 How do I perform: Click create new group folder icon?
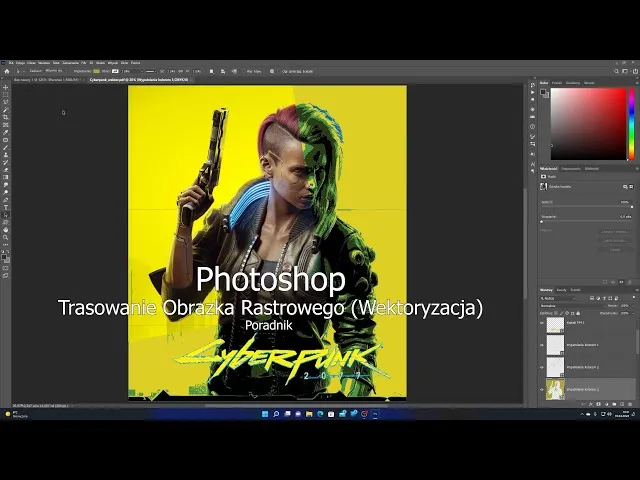click(x=614, y=404)
